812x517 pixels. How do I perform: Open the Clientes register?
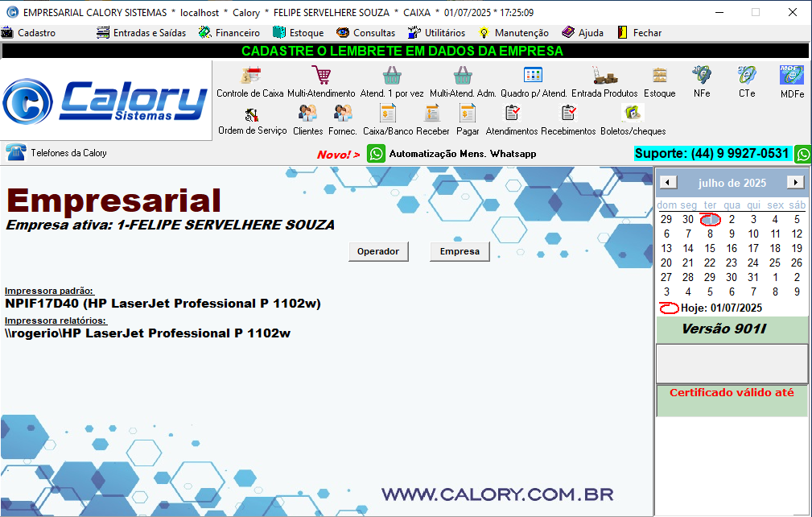coord(307,119)
